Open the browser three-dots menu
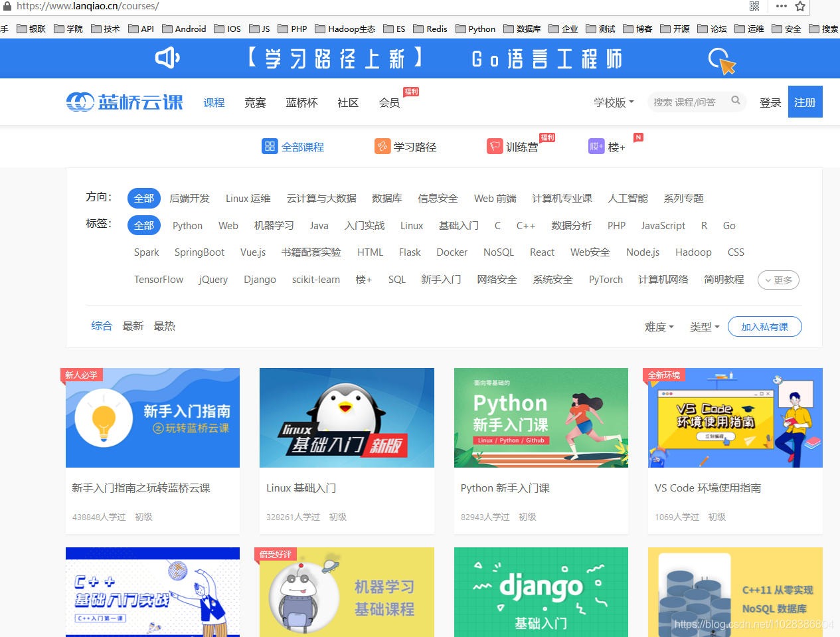840x637 pixels. pos(782,6)
